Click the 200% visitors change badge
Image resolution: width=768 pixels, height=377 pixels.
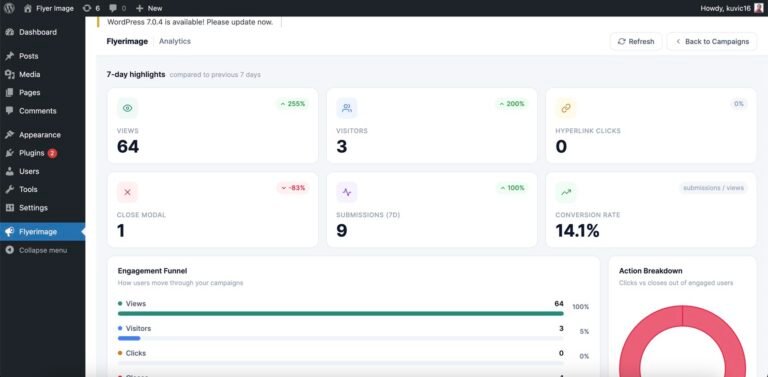512,104
